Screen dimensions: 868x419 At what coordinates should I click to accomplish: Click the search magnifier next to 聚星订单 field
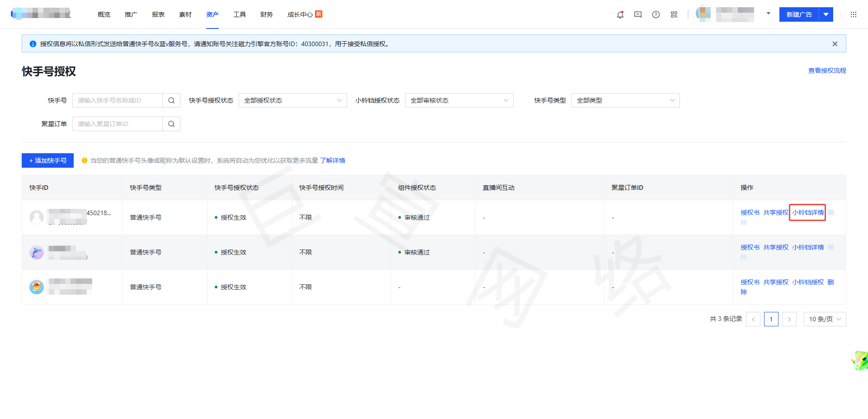click(171, 123)
